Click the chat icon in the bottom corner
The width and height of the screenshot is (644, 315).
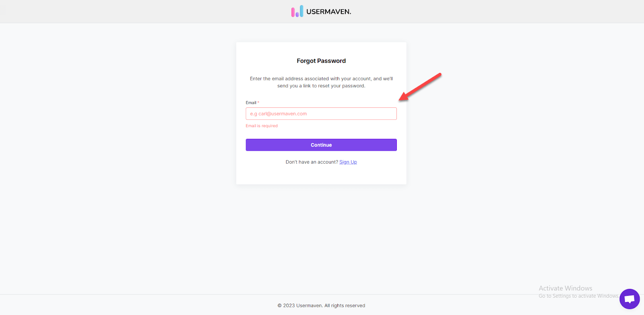[x=629, y=299]
